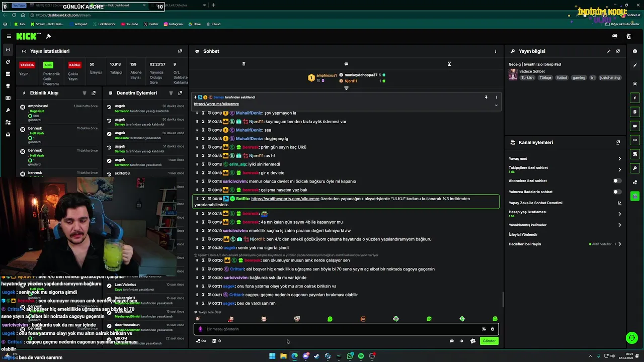Toggle channel actions widget in right sidebar

pyautogui.click(x=635, y=154)
